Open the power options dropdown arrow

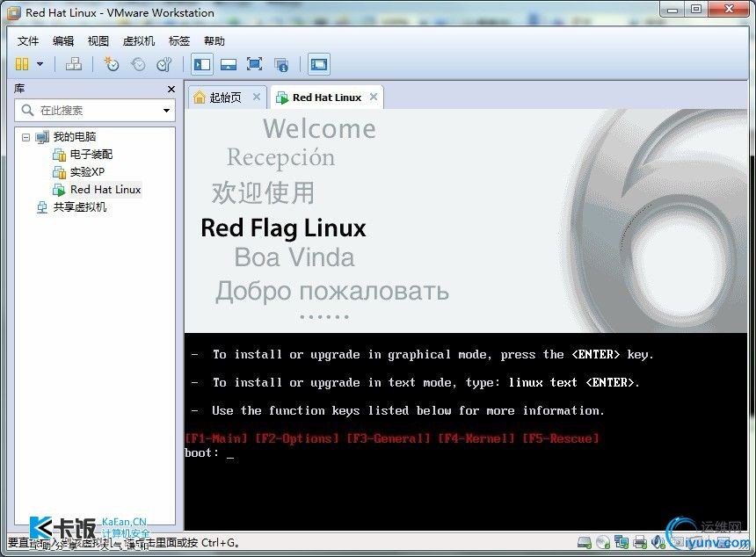pyautogui.click(x=40, y=64)
